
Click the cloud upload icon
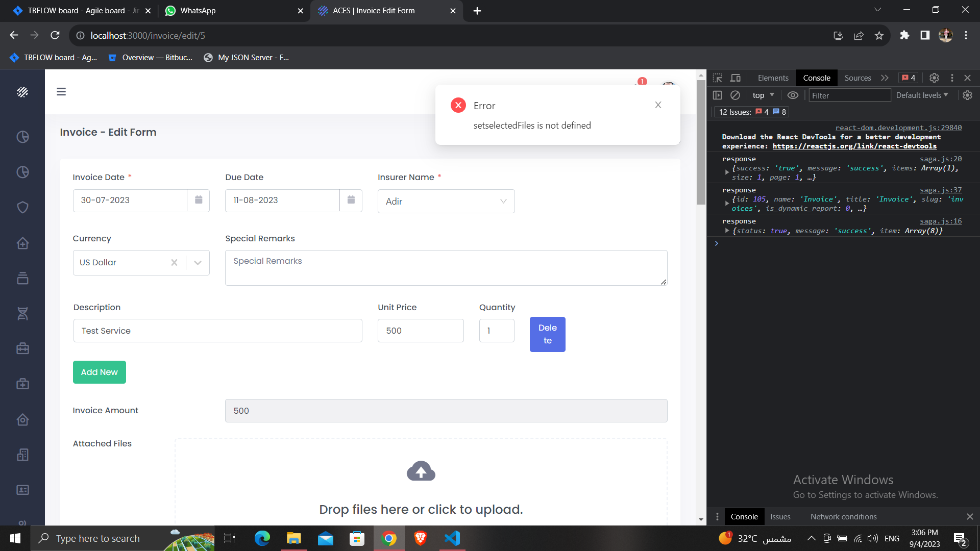(421, 471)
